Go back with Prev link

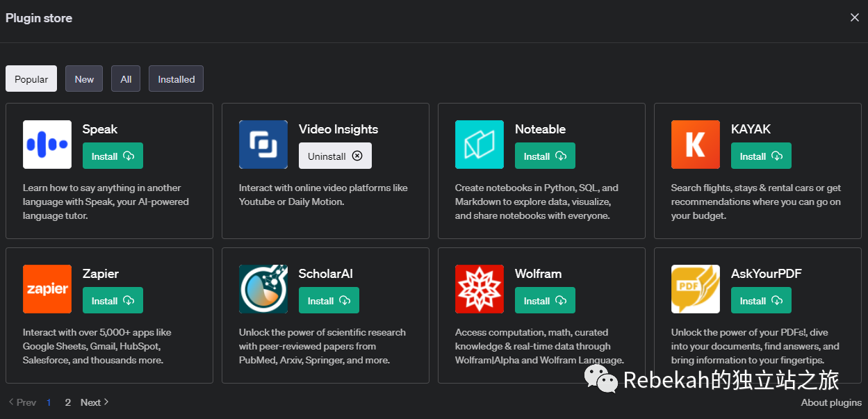pyautogui.click(x=22, y=402)
